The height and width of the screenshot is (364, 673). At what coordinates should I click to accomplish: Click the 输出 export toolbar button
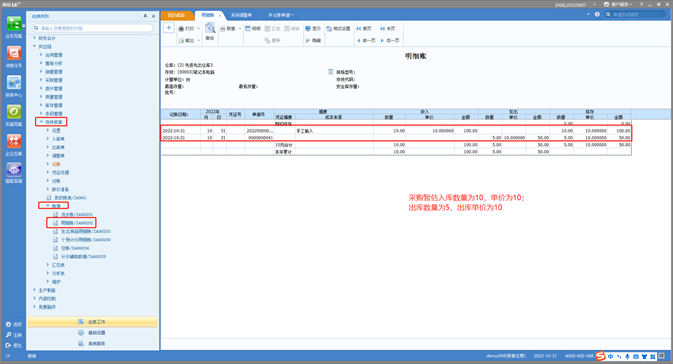pyautogui.click(x=186, y=40)
